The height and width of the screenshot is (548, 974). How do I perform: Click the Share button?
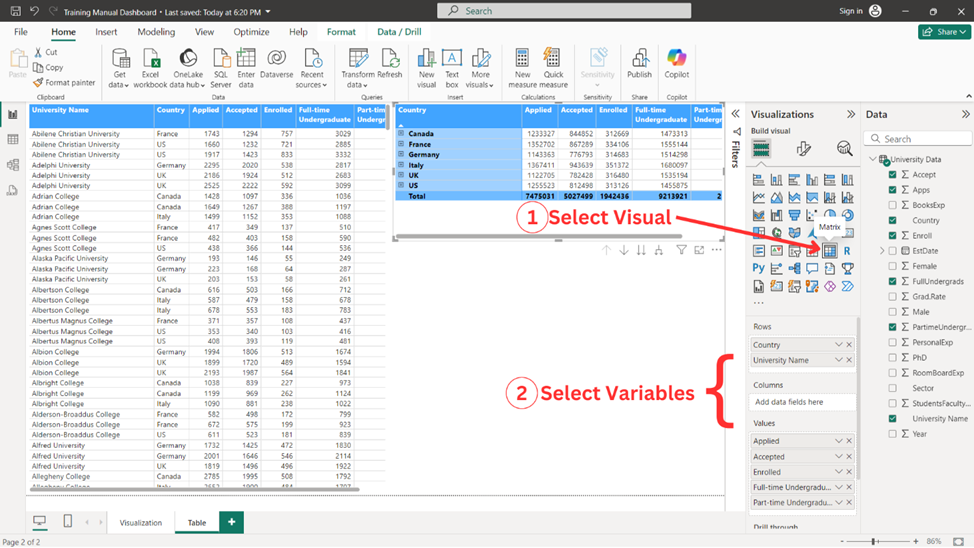click(944, 32)
